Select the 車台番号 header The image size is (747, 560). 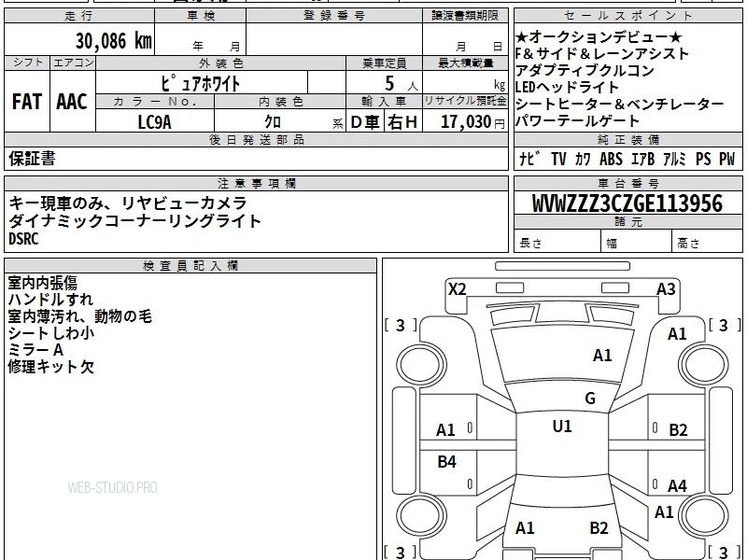tap(627, 183)
